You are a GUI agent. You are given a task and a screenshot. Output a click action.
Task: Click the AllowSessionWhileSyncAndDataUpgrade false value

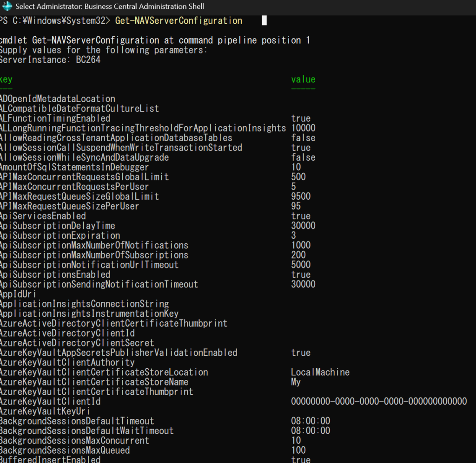tap(303, 157)
